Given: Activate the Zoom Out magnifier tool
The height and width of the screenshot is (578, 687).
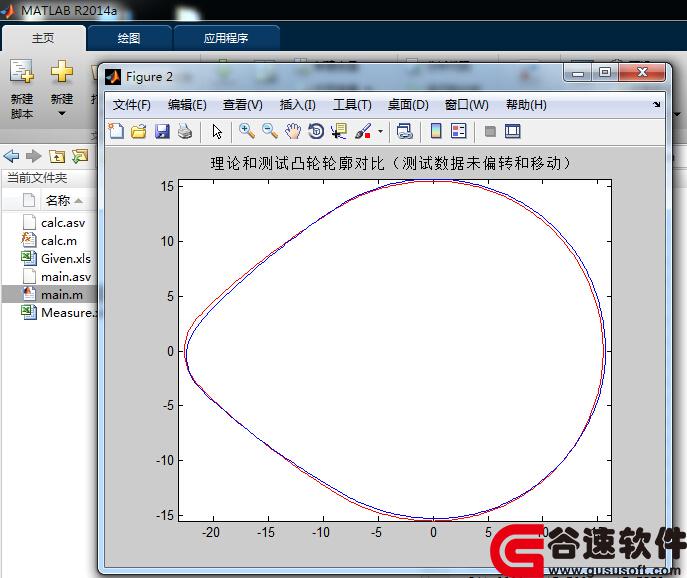Looking at the screenshot, I should 269,131.
